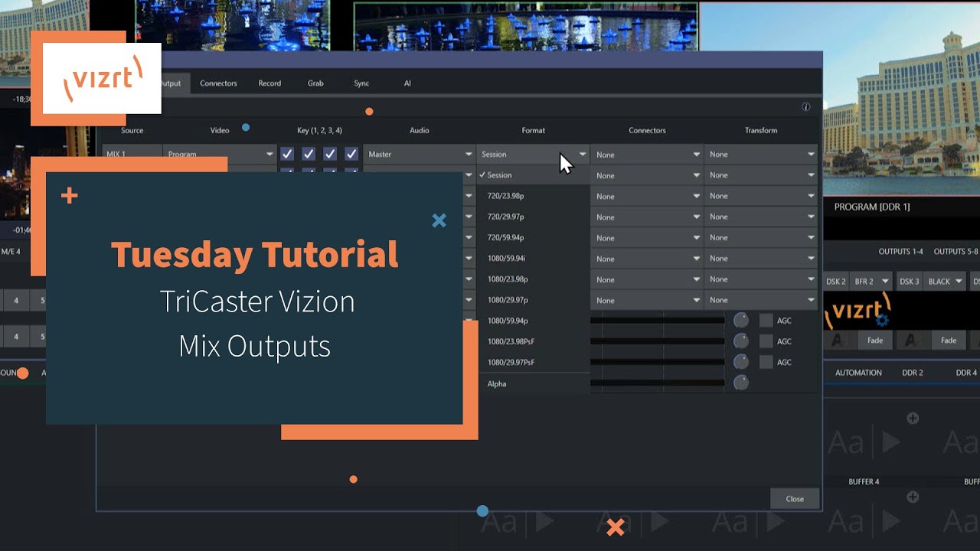Collapse MIX 1 Format dropdown showing Session

(533, 154)
